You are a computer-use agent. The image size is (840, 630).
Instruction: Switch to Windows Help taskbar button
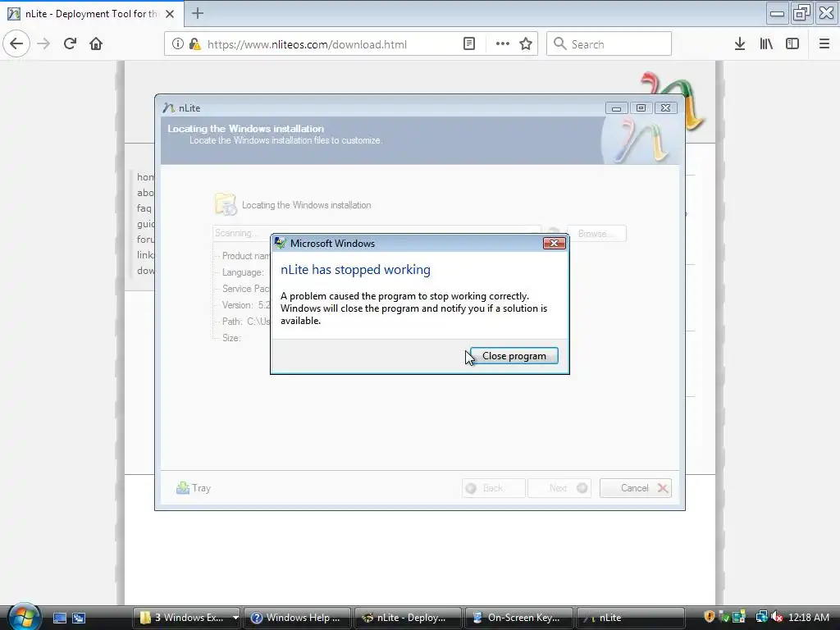tap(298, 618)
